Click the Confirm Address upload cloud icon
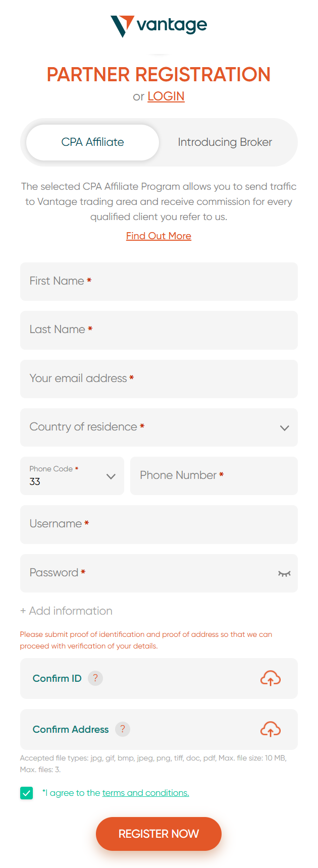 (x=270, y=729)
